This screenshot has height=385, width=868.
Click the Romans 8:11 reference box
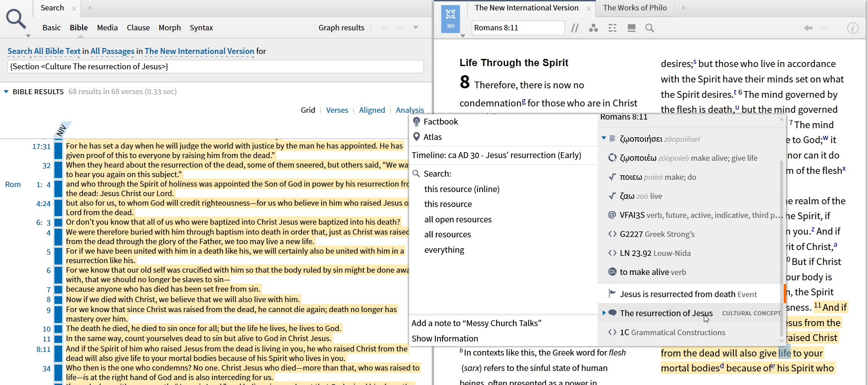tap(518, 28)
